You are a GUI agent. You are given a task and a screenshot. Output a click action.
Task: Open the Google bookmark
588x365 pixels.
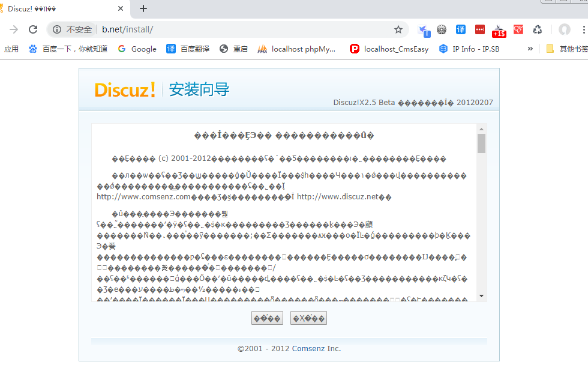tap(137, 49)
